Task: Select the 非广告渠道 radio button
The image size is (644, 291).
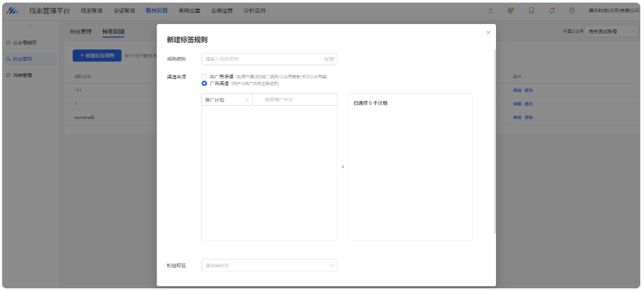Action: point(204,76)
